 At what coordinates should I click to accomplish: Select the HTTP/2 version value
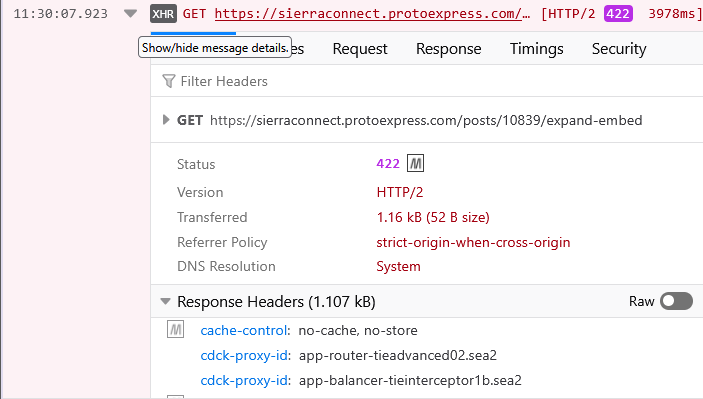pos(400,192)
